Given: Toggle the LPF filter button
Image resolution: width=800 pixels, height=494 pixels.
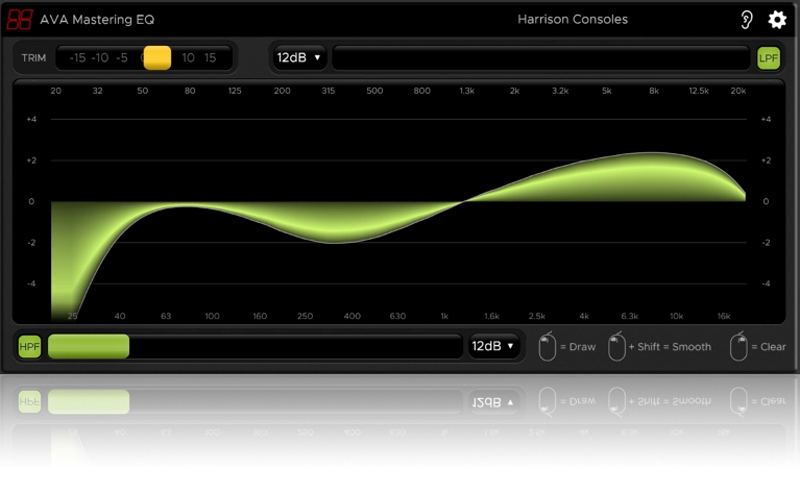Looking at the screenshot, I should coord(768,58).
